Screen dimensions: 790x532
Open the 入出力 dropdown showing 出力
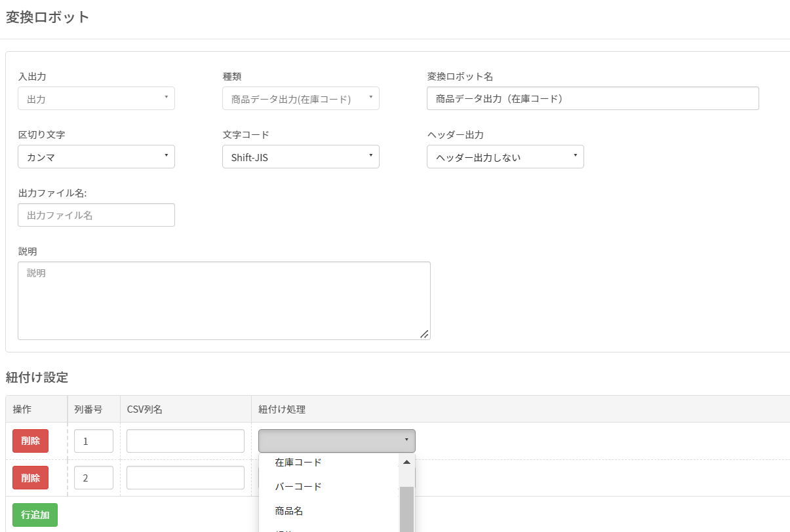(96, 98)
